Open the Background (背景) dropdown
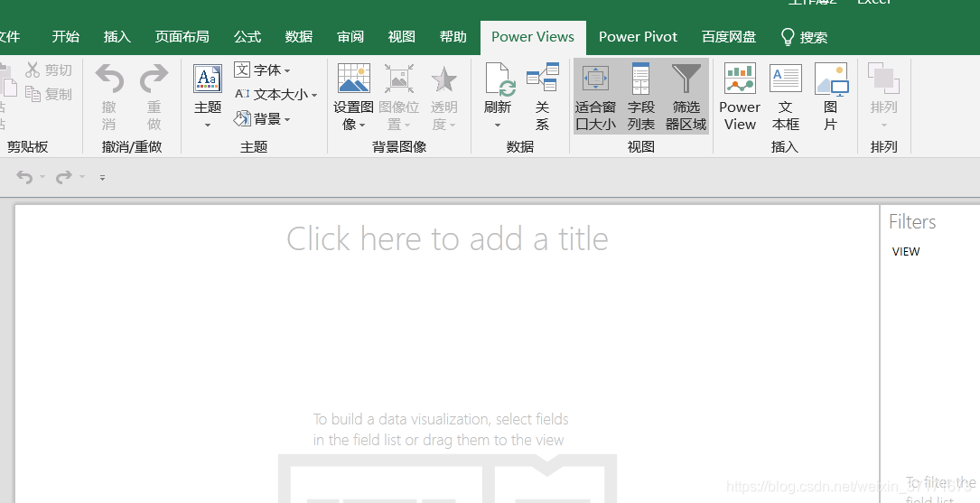The width and height of the screenshot is (980, 503). (x=263, y=118)
